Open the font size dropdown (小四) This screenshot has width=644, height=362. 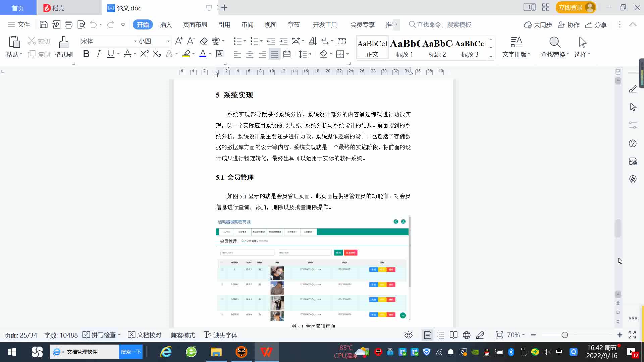[x=168, y=41]
